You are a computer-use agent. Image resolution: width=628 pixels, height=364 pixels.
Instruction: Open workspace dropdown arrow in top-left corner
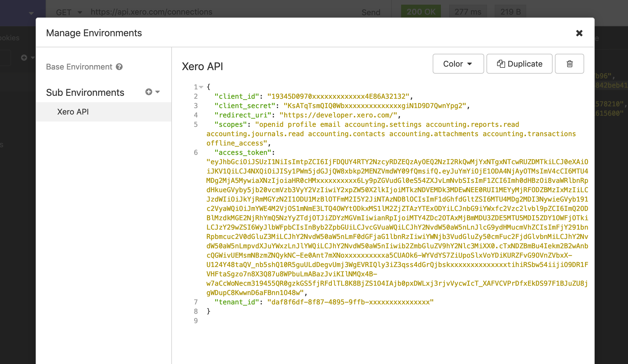coord(31,13)
